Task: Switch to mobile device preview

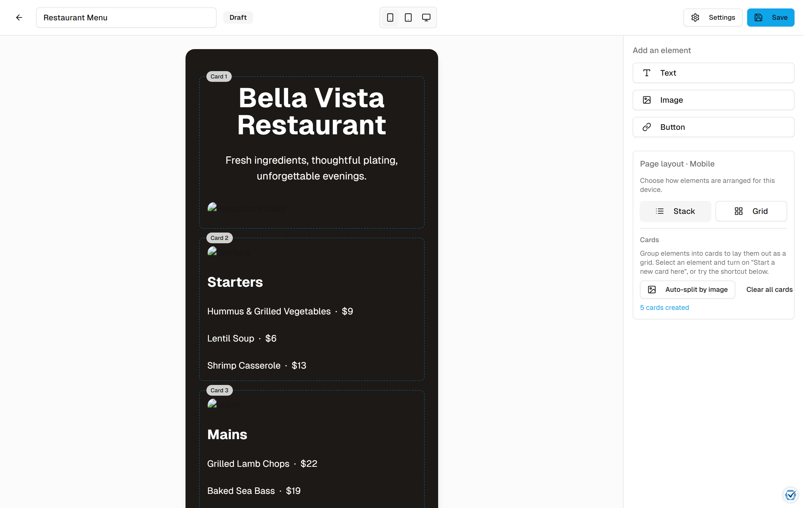Action: (x=390, y=17)
